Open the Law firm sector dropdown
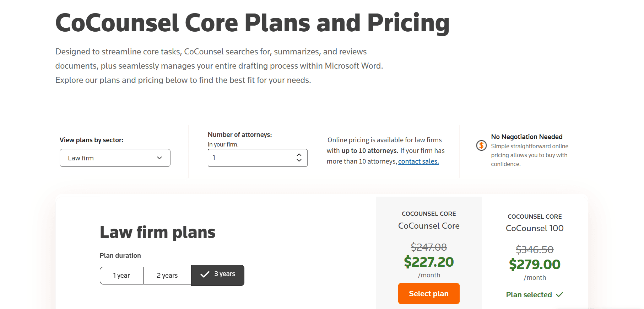This screenshot has height=309, width=644. (115, 158)
